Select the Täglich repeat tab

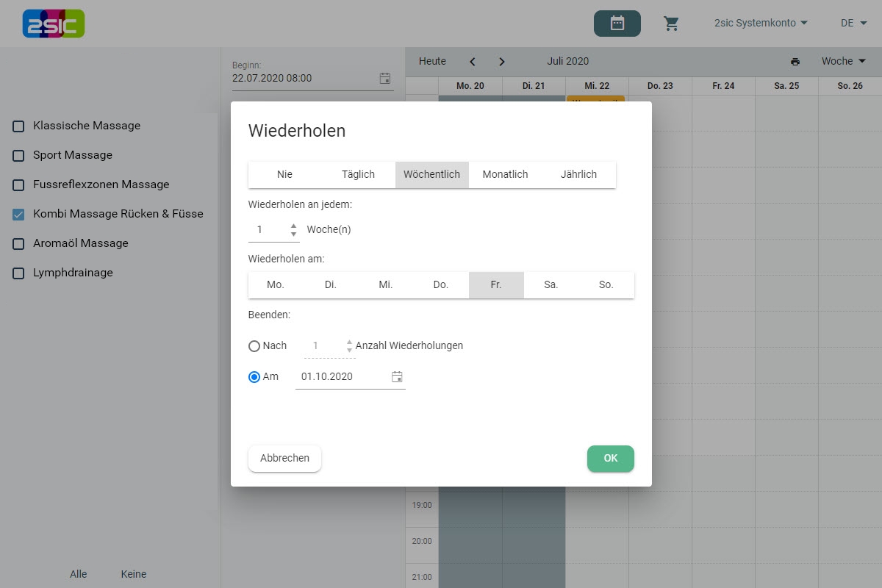358,174
